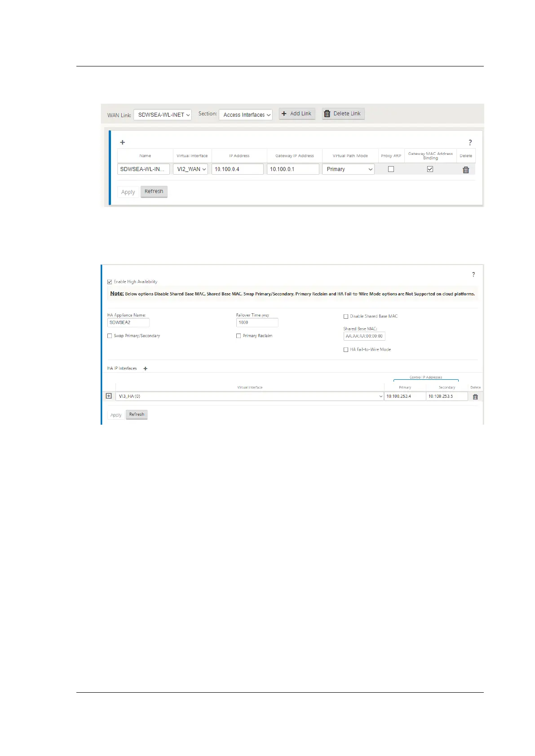
Task: Click the Virtual Path Mode column header
Action: [350, 156]
